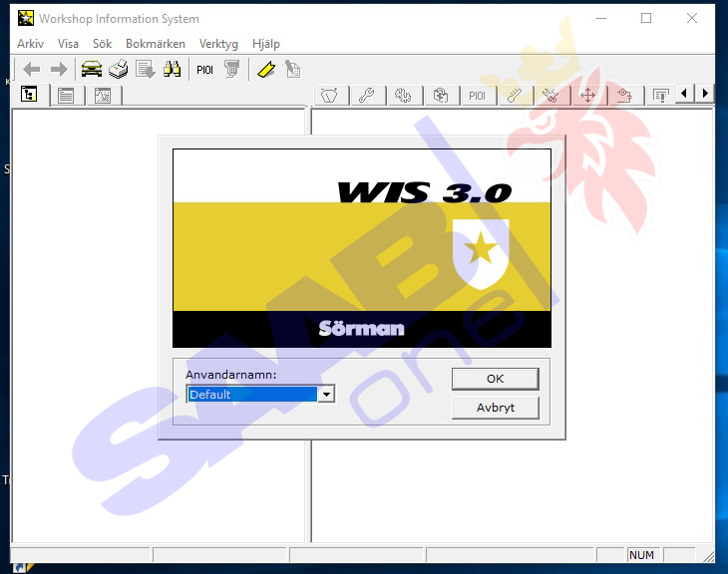This screenshot has width=728, height=574.
Task: Open the tree view tab in left pane
Action: click(30, 96)
